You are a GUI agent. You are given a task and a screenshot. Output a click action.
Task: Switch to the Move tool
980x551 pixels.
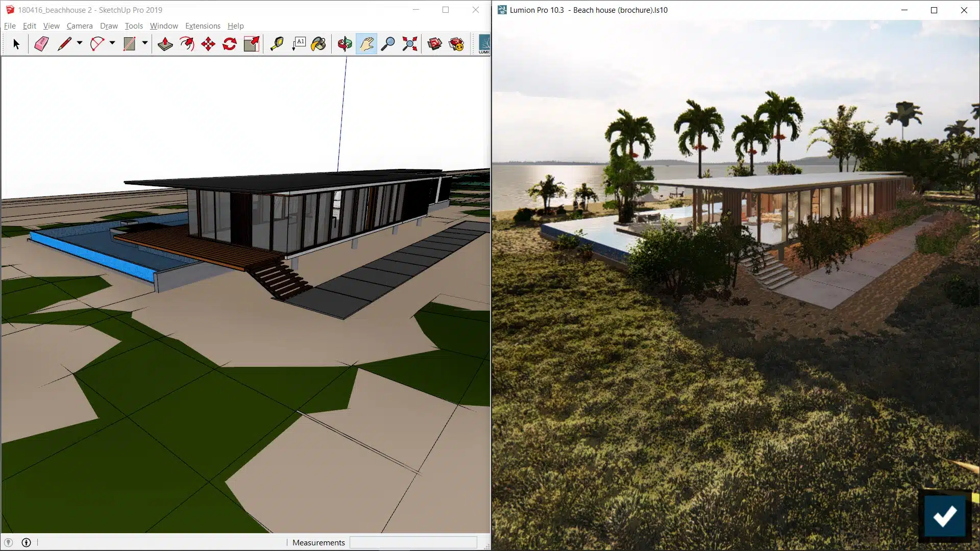tap(207, 44)
